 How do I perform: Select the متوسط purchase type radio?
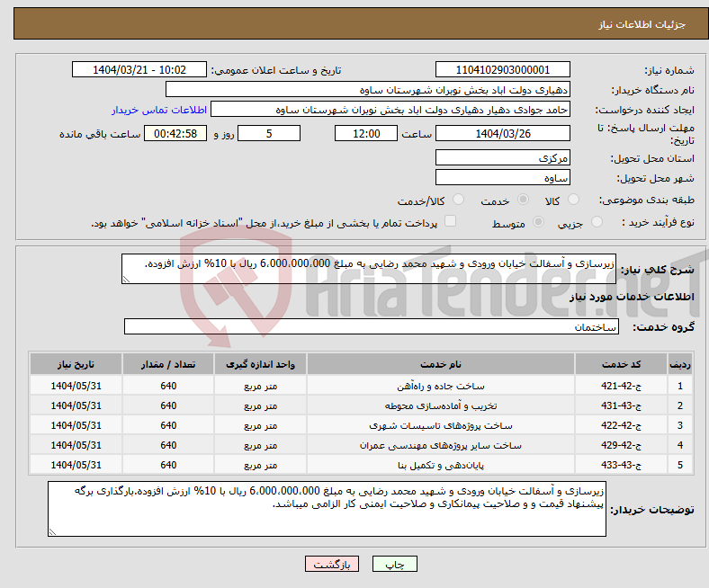tap(539, 221)
